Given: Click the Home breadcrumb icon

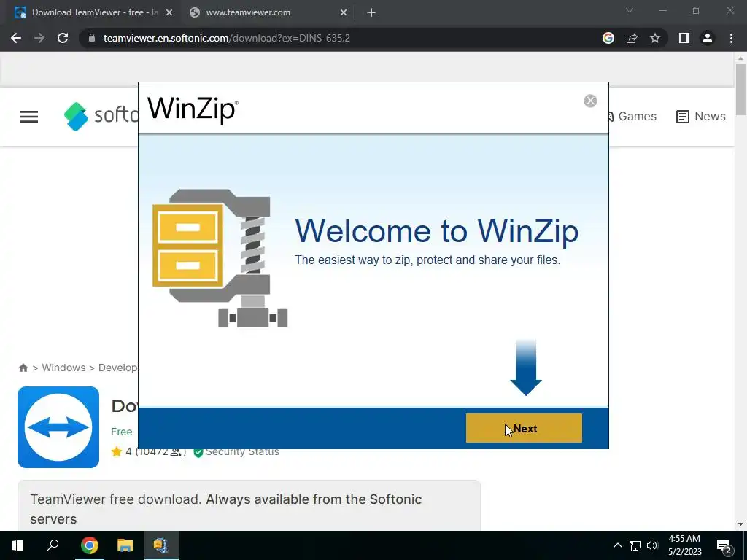Looking at the screenshot, I should [x=23, y=367].
